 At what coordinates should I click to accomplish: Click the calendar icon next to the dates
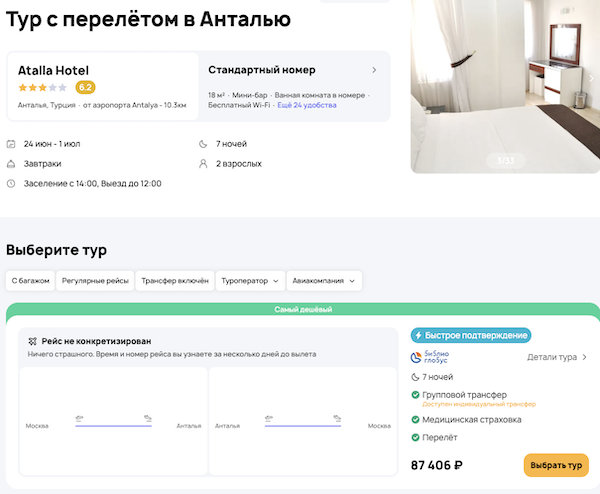click(x=11, y=143)
